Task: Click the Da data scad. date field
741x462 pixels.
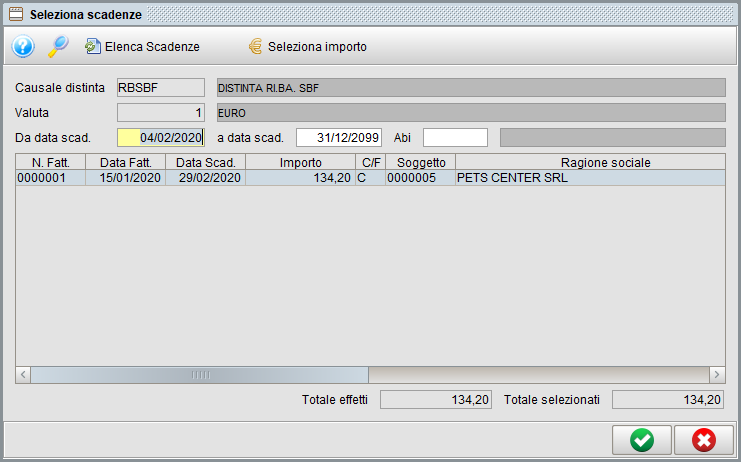Action: pos(161,138)
